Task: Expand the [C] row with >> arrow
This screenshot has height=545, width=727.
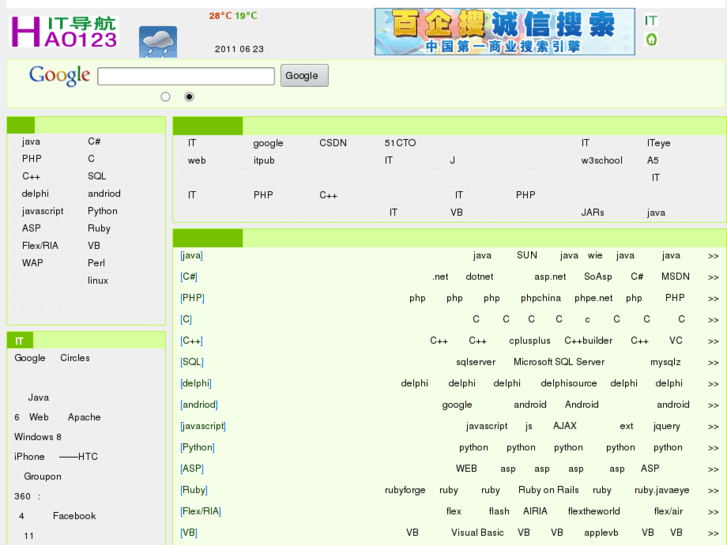Action: click(713, 320)
